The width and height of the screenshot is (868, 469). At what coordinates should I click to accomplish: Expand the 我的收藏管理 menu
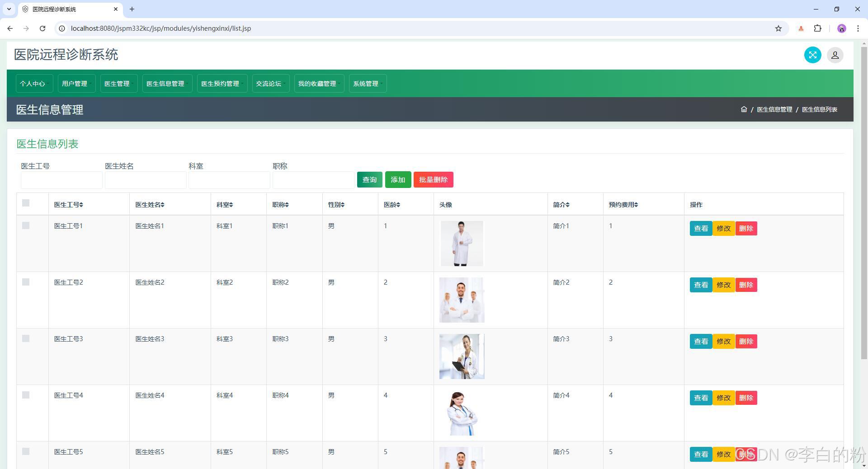(x=319, y=84)
